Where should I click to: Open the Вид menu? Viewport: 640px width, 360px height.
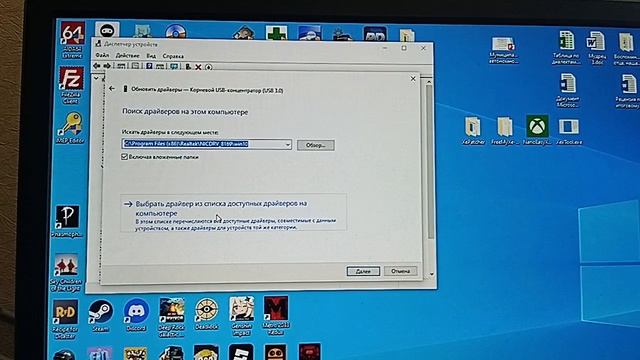tap(151, 56)
